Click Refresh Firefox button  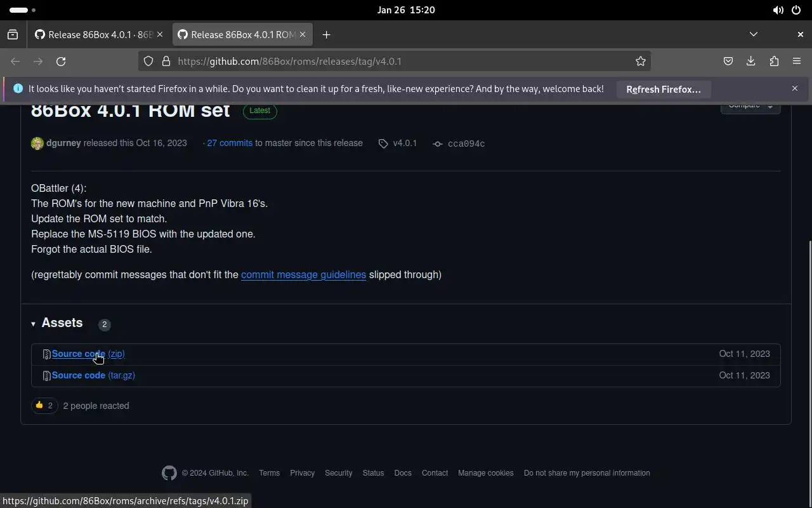pos(664,90)
